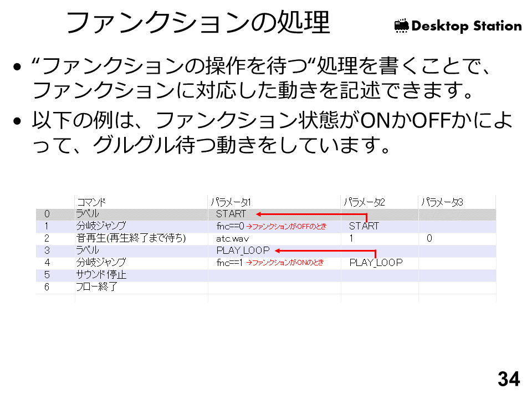Screen dimensions: 532x399
Task: Select row number 0 in the table
Action: click(47, 214)
